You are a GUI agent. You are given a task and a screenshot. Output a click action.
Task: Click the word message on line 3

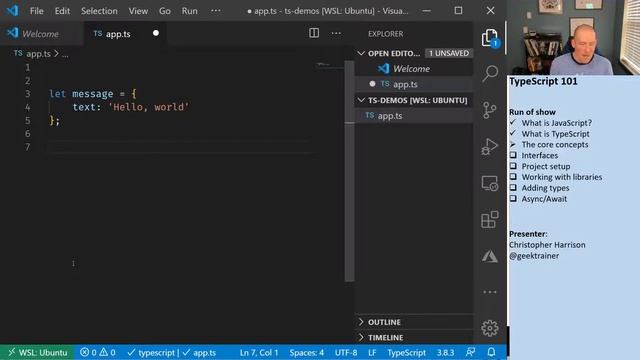tap(93, 94)
